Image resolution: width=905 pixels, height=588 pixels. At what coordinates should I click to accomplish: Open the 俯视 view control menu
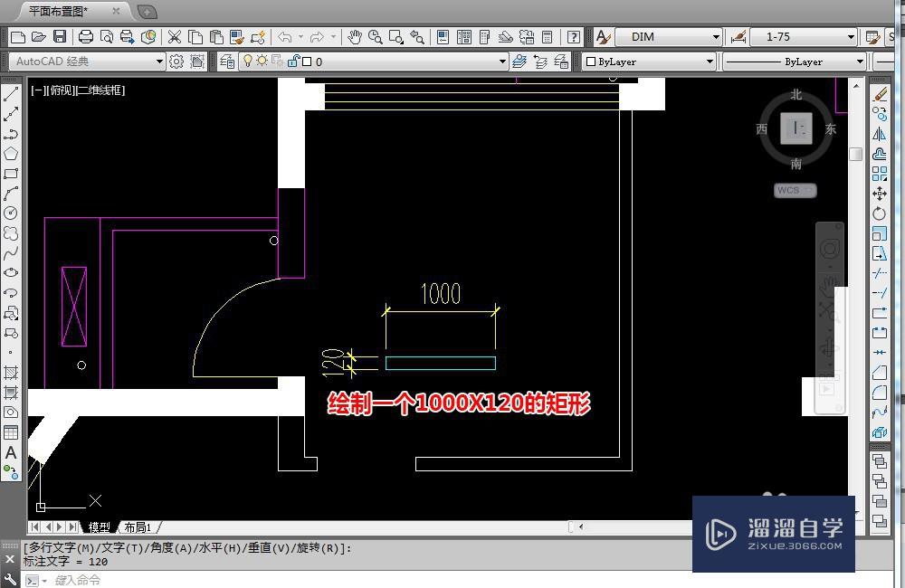tap(61, 90)
